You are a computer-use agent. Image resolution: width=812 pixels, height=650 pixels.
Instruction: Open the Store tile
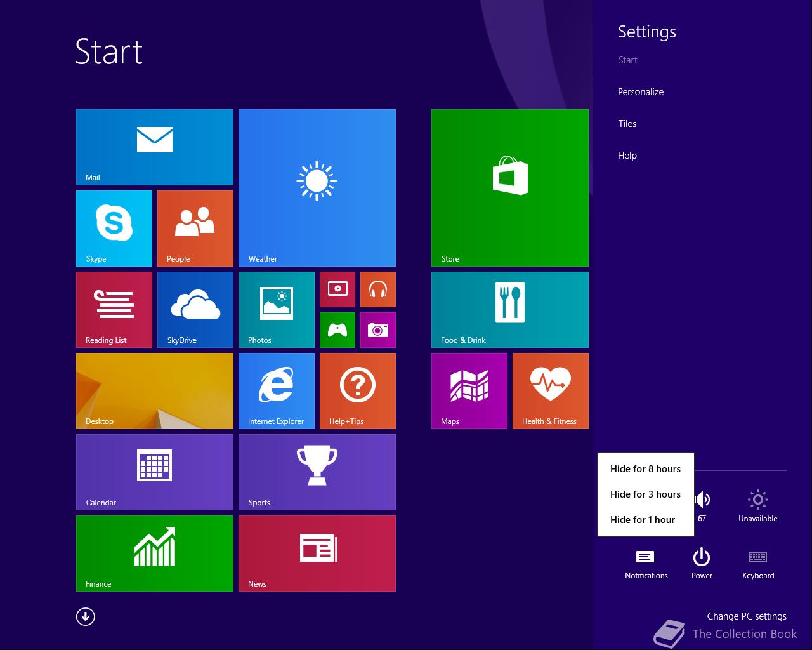point(510,188)
